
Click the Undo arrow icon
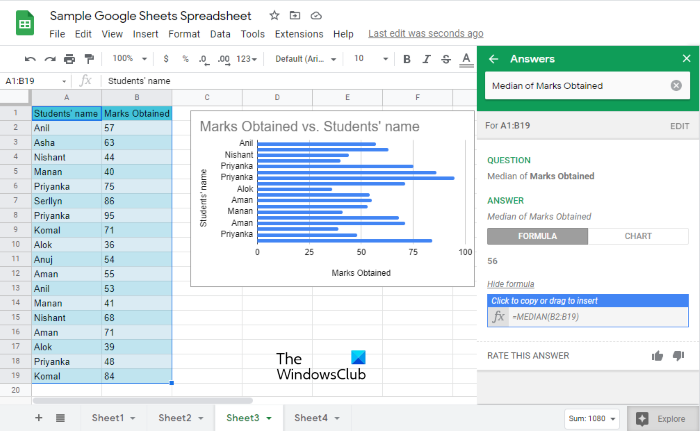pyautogui.click(x=30, y=59)
